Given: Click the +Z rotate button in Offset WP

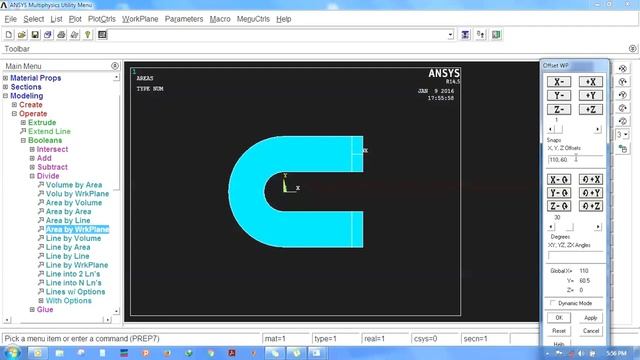Looking at the screenshot, I should (591, 206).
